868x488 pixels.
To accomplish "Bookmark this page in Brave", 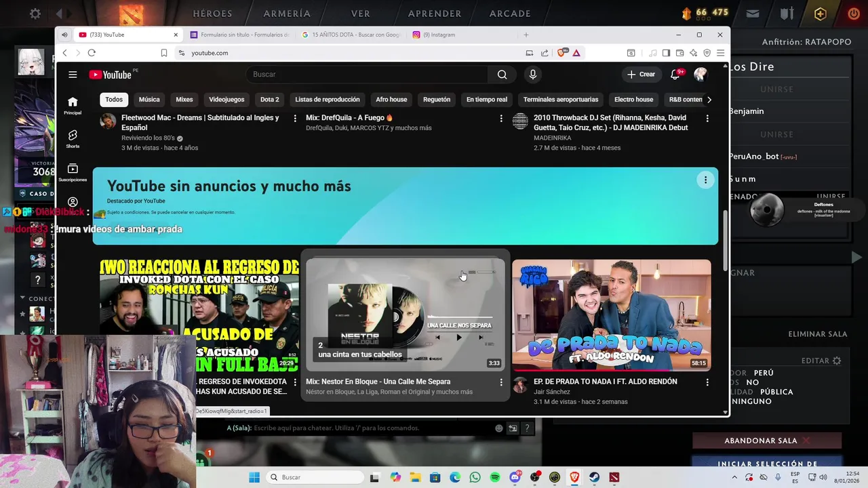I will (163, 53).
